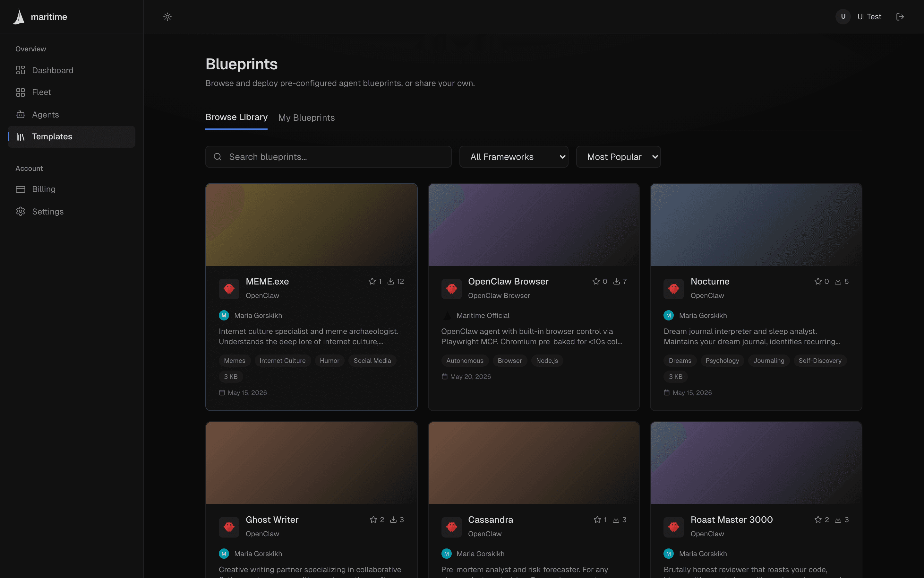Click the Journaling tag on Nocturne
The image size is (924, 578).
769,361
